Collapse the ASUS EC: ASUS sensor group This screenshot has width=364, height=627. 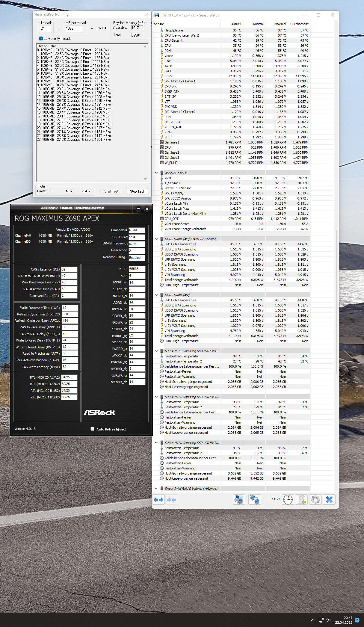coord(156,173)
